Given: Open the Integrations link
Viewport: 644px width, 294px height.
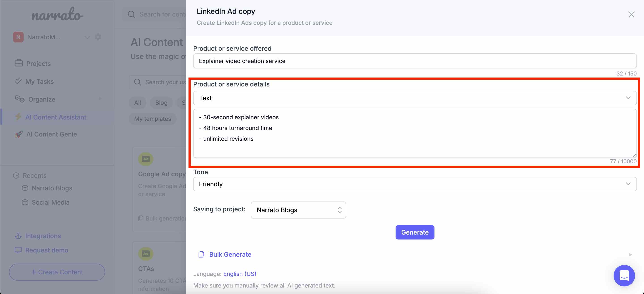Looking at the screenshot, I should [43, 236].
